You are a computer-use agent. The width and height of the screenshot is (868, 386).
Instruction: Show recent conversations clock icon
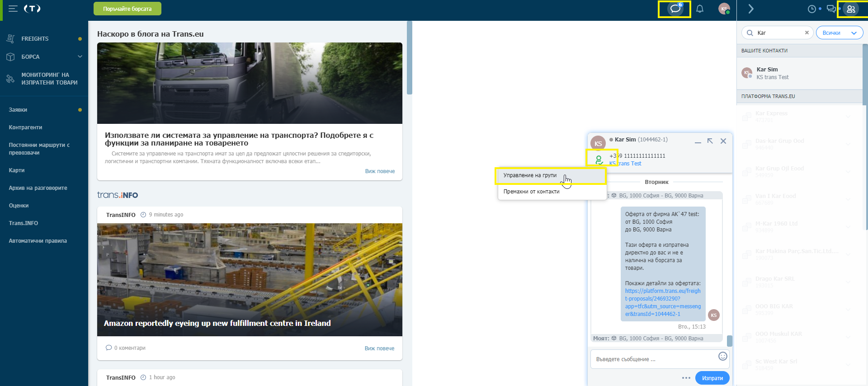(x=812, y=9)
